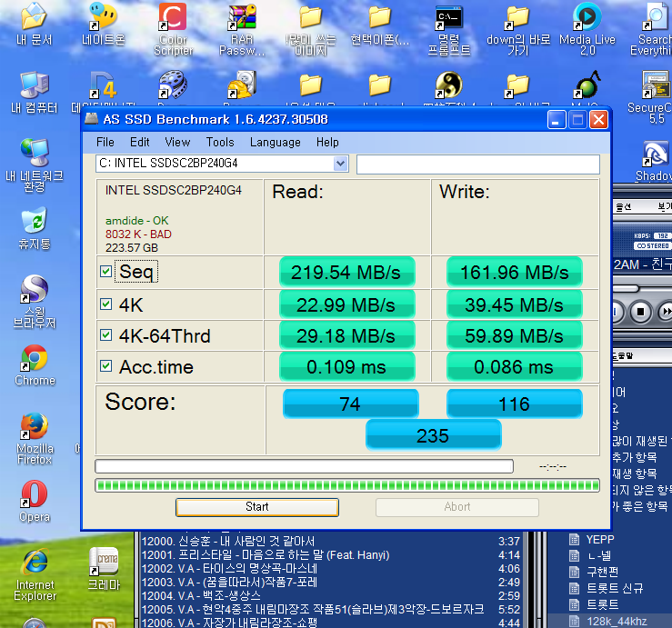The height and width of the screenshot is (628, 672).
Task: Minimize the AS SSD Benchmark window
Action: (557, 120)
